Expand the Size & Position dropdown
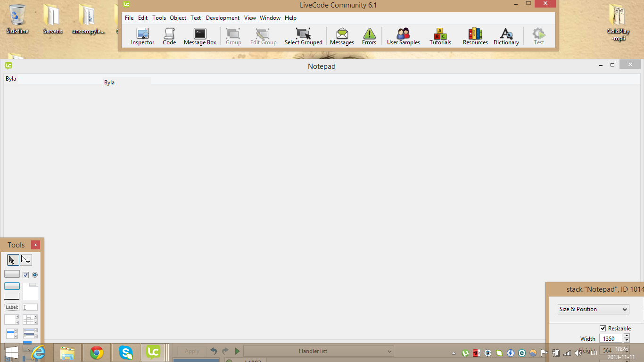Image resolution: width=644 pixels, height=362 pixels. click(593, 309)
